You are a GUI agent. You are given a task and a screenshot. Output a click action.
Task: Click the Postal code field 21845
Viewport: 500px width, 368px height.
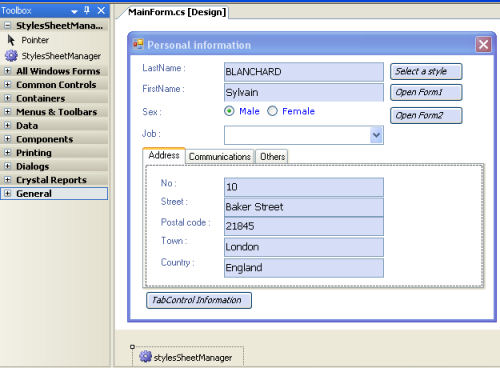tap(304, 226)
